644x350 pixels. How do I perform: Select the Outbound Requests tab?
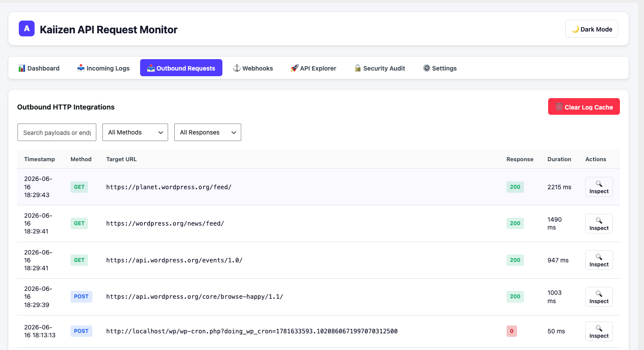(x=181, y=68)
